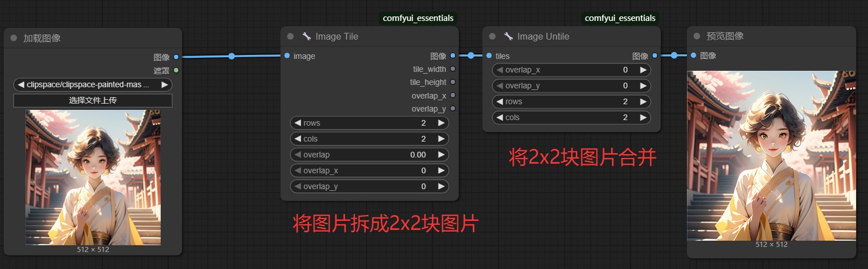868x269 pixels.
Task: Click the 选择文件上传 upload button
Action: 93,100
